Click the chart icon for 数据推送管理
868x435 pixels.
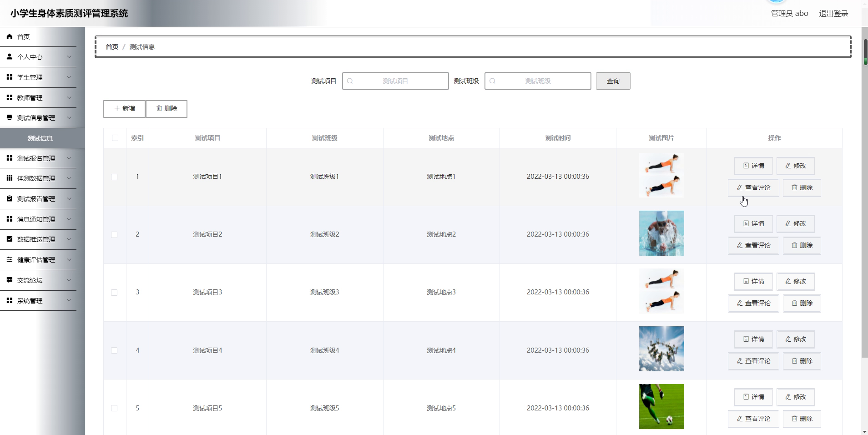pos(10,239)
